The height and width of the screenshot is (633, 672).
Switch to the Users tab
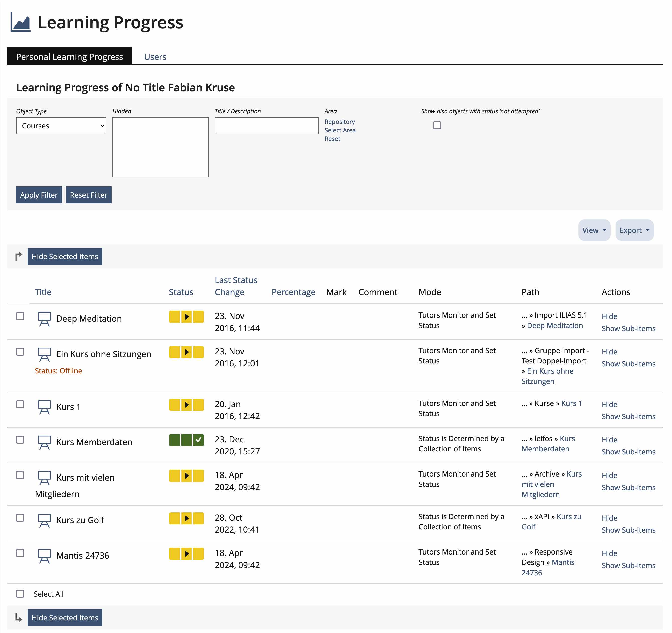(155, 57)
